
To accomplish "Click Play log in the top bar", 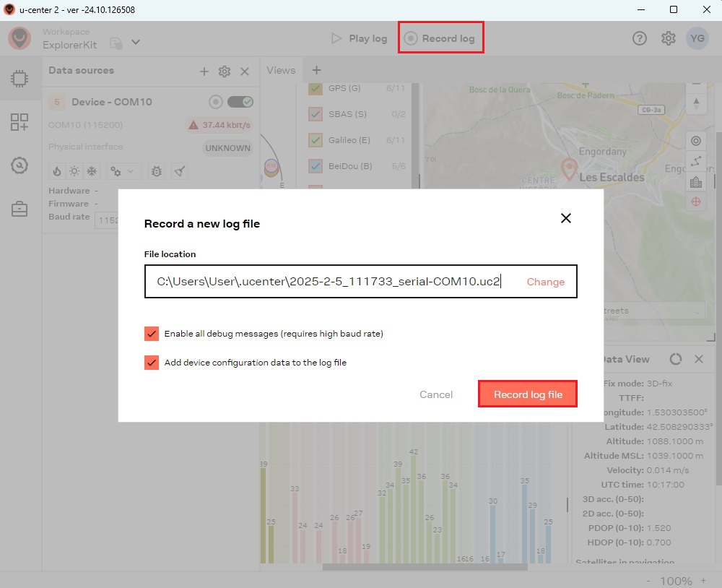I will tap(359, 38).
